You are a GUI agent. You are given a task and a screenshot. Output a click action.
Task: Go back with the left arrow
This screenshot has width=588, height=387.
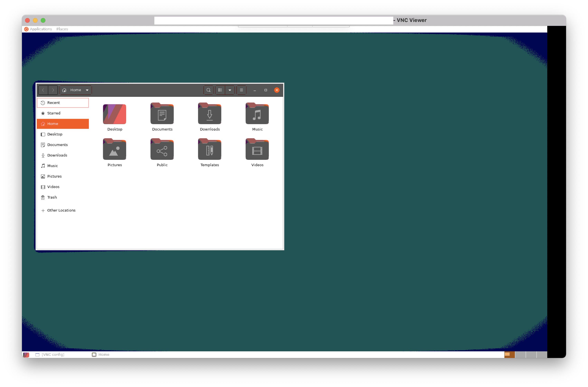coord(43,90)
